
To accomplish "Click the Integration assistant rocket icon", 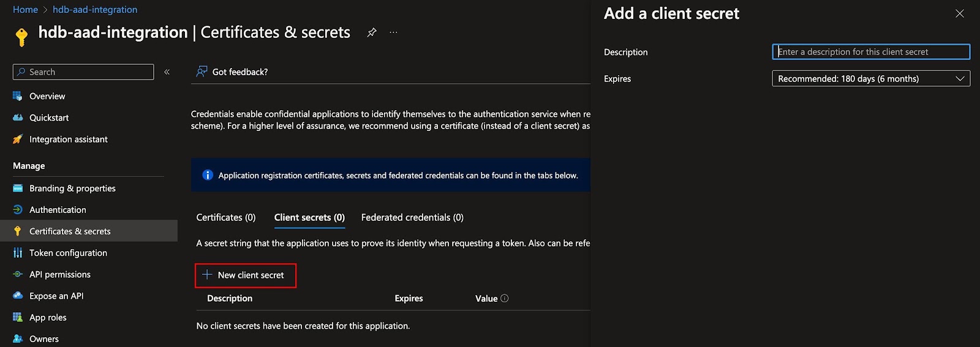I will click(18, 140).
